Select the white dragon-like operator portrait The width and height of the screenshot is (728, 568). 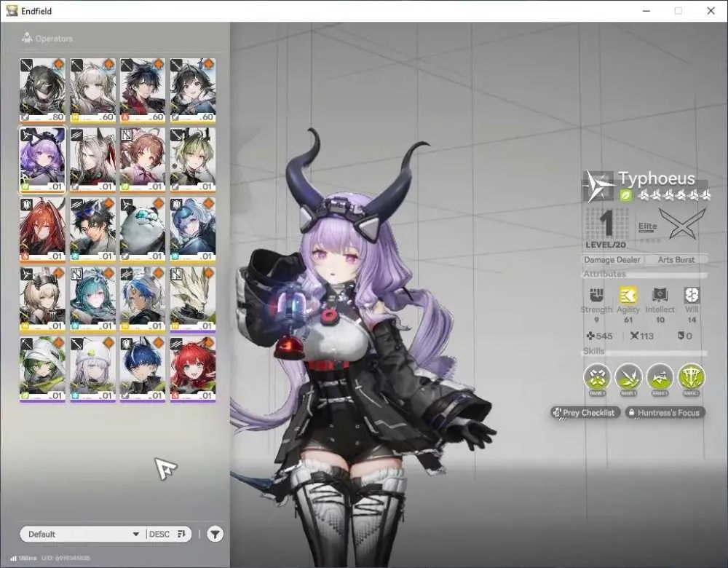pyautogui.click(x=193, y=299)
